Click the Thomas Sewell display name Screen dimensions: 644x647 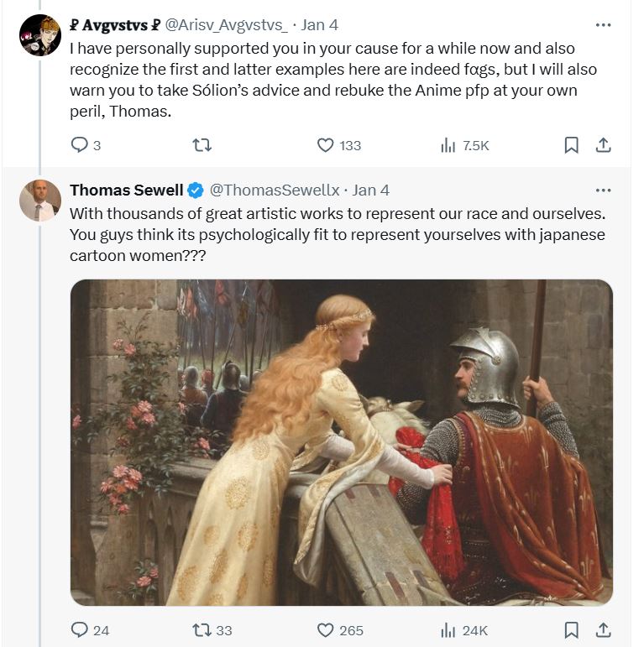126,190
